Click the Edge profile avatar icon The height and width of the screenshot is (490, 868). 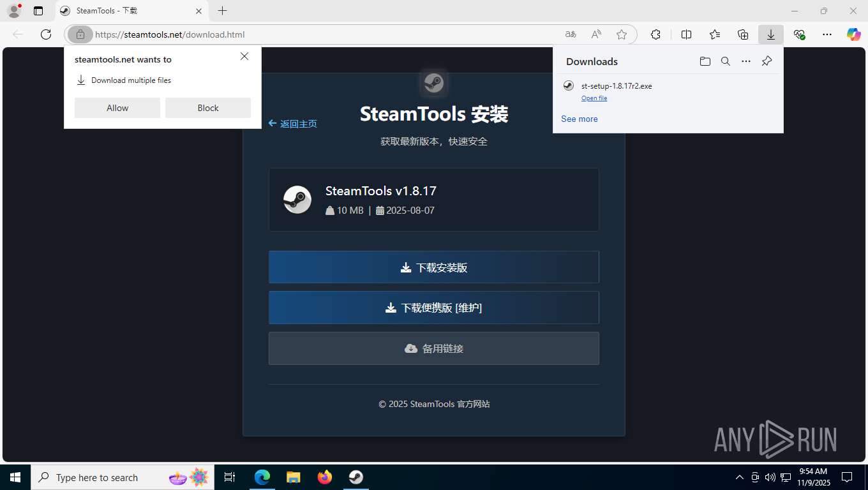14,11
